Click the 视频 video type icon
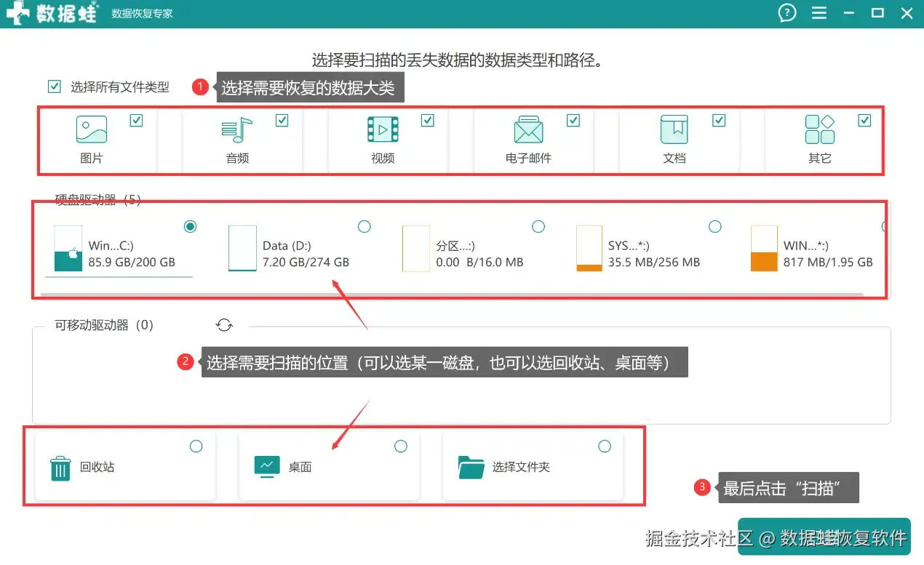Image resolution: width=924 pixels, height=565 pixels. click(383, 129)
